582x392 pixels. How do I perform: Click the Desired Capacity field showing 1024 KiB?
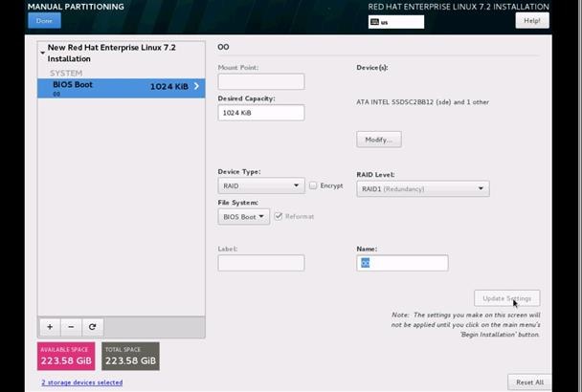pyautogui.click(x=261, y=113)
